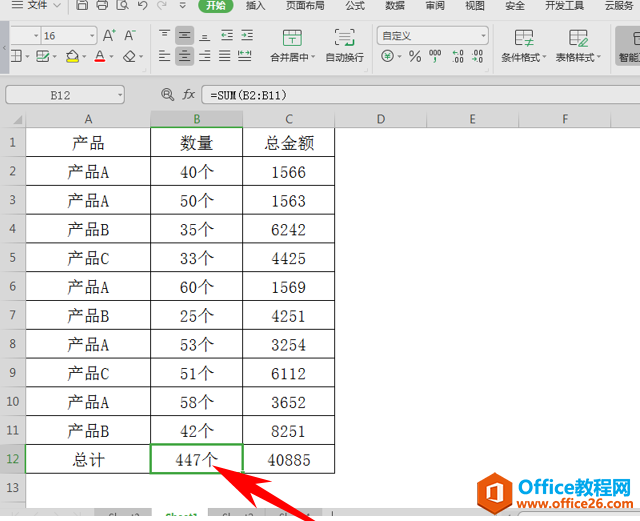Select cell containing 447个
The height and width of the screenshot is (521, 640).
tap(197, 459)
